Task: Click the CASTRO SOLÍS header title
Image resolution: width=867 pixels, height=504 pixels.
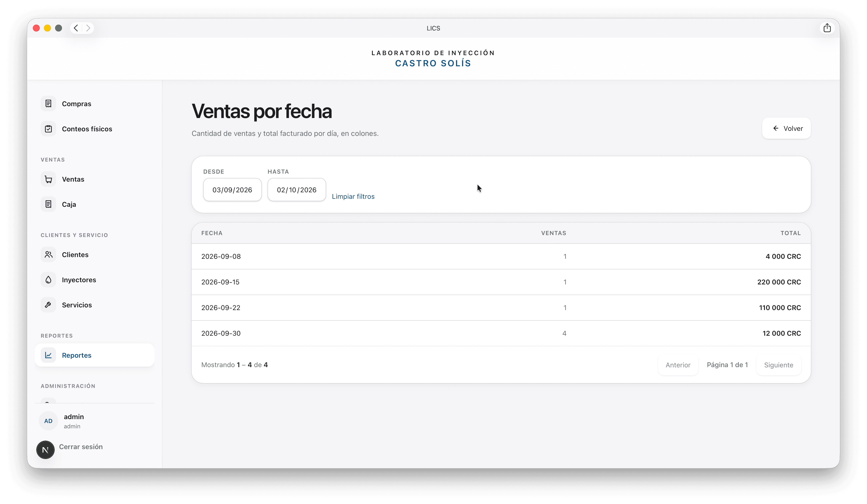Action: pos(433,63)
